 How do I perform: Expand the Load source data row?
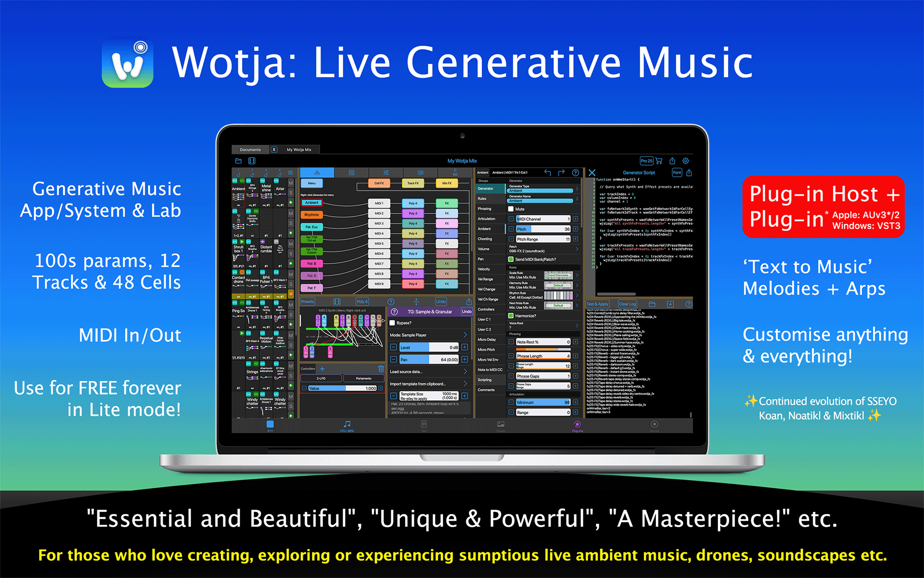pos(465,371)
